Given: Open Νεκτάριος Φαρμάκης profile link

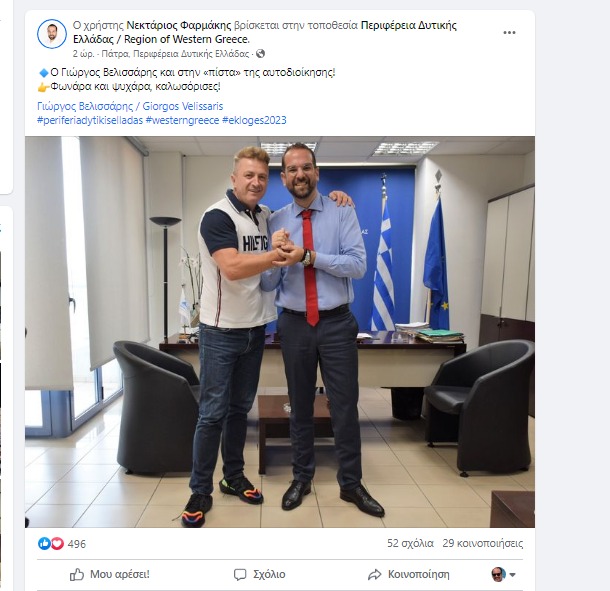Looking at the screenshot, I should pos(179,25).
